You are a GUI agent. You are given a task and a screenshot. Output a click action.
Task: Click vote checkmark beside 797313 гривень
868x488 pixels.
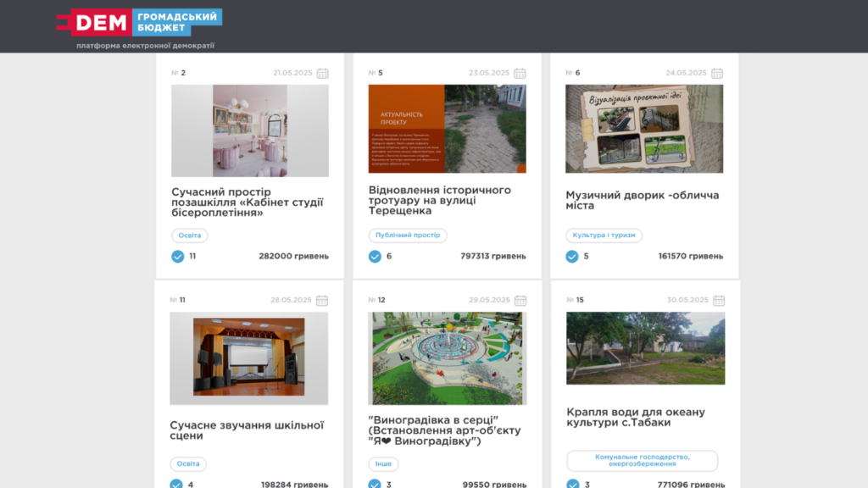pyautogui.click(x=375, y=257)
